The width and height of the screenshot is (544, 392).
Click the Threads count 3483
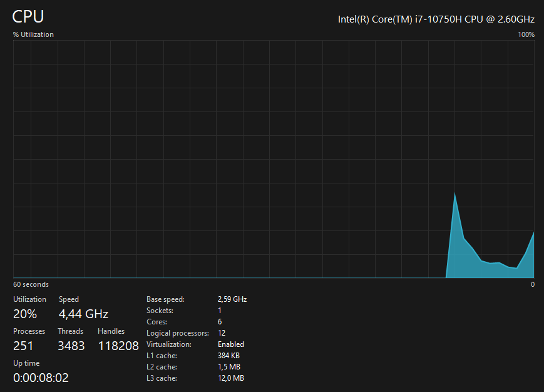(x=71, y=346)
